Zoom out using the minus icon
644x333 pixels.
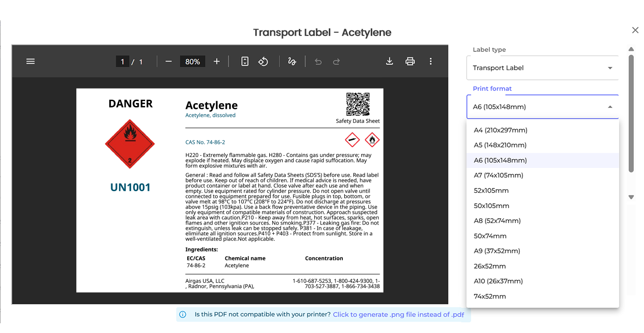[x=168, y=61]
